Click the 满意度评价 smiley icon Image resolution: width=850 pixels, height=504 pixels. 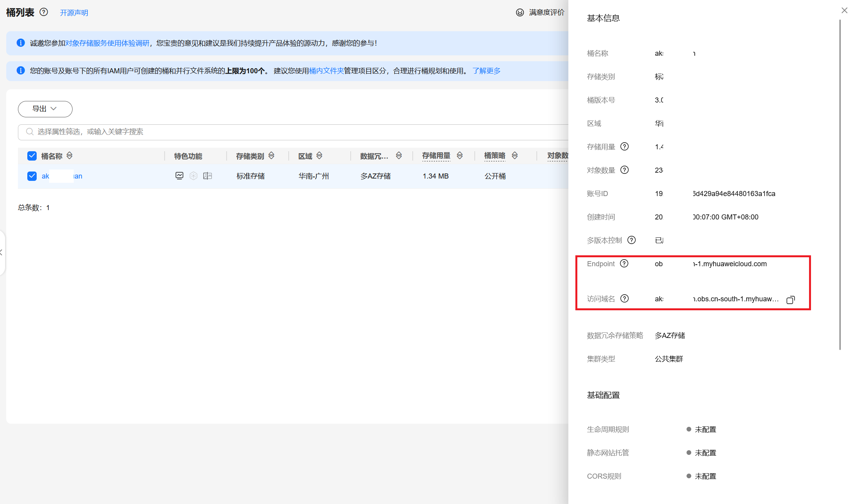pyautogui.click(x=520, y=12)
